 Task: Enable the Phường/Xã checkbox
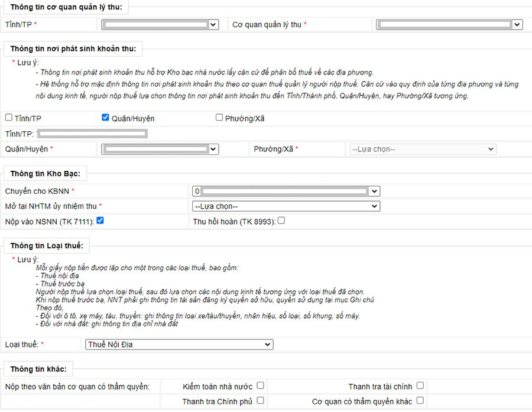point(219,118)
